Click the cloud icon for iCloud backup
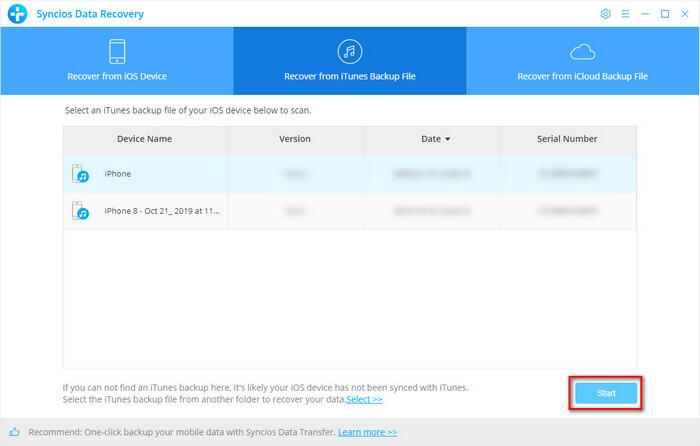This screenshot has width=700, height=446. click(x=583, y=52)
